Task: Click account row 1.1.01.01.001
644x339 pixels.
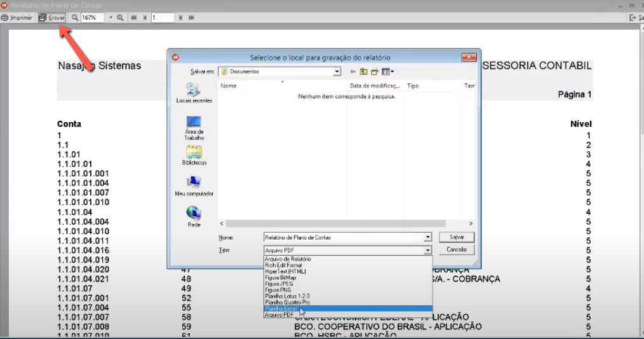Action: point(83,174)
